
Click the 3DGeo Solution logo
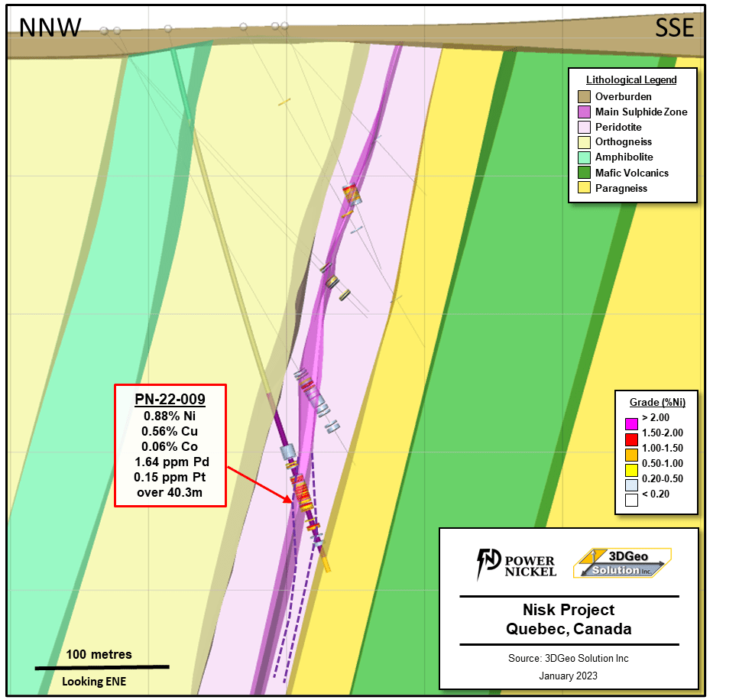coord(621,563)
